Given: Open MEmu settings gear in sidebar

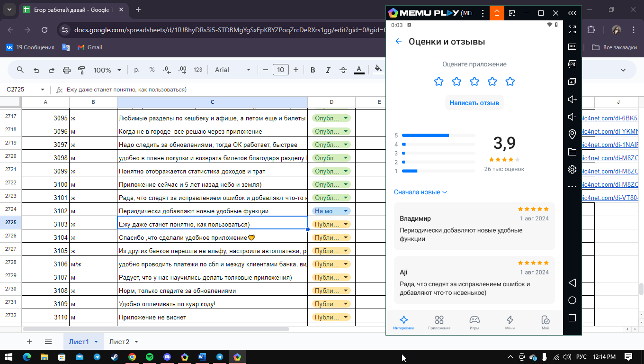Looking at the screenshot, I should pyautogui.click(x=572, y=170).
